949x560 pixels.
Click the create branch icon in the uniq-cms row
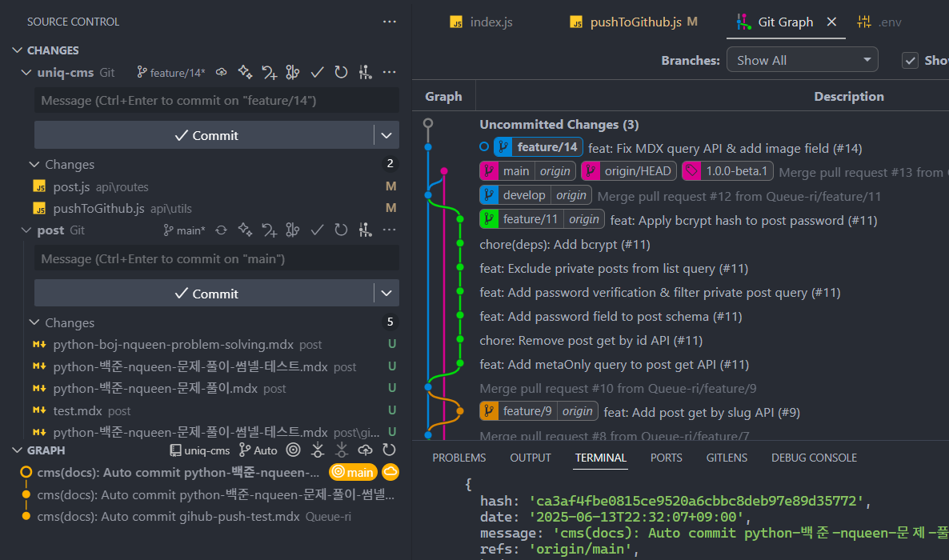pos(270,73)
